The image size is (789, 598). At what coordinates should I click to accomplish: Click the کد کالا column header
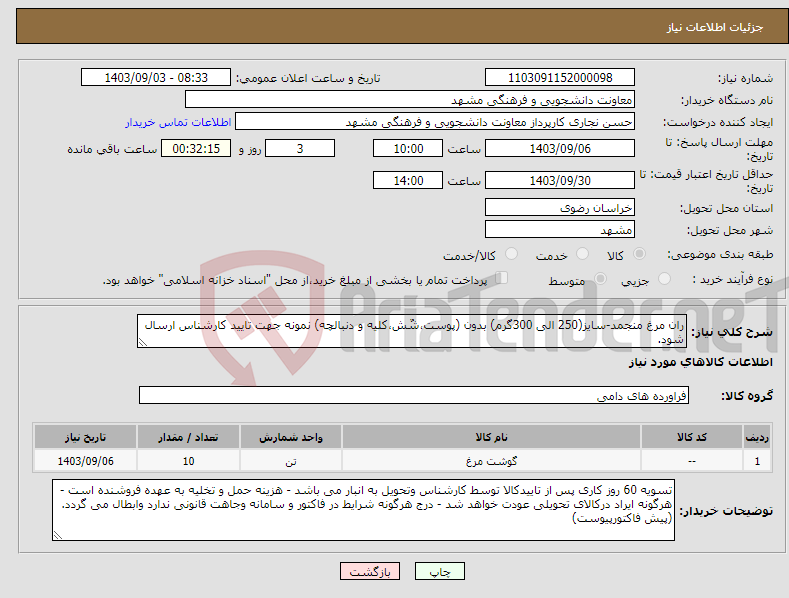pos(692,437)
